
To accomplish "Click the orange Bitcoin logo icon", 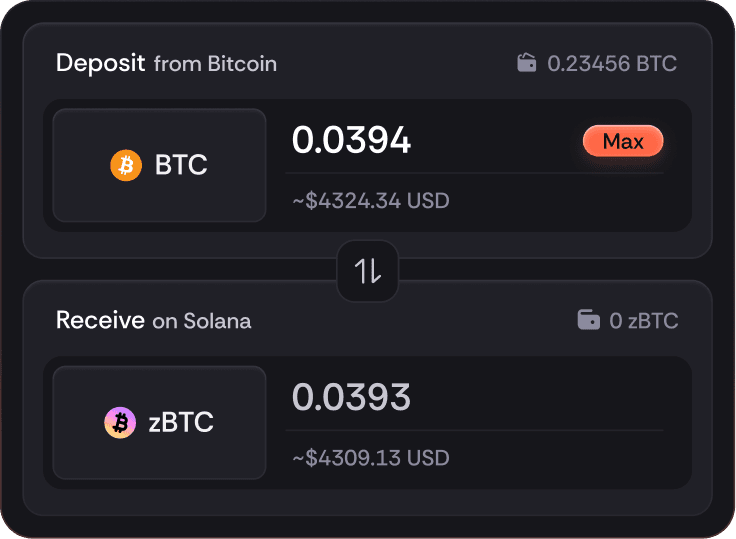I will [x=126, y=165].
